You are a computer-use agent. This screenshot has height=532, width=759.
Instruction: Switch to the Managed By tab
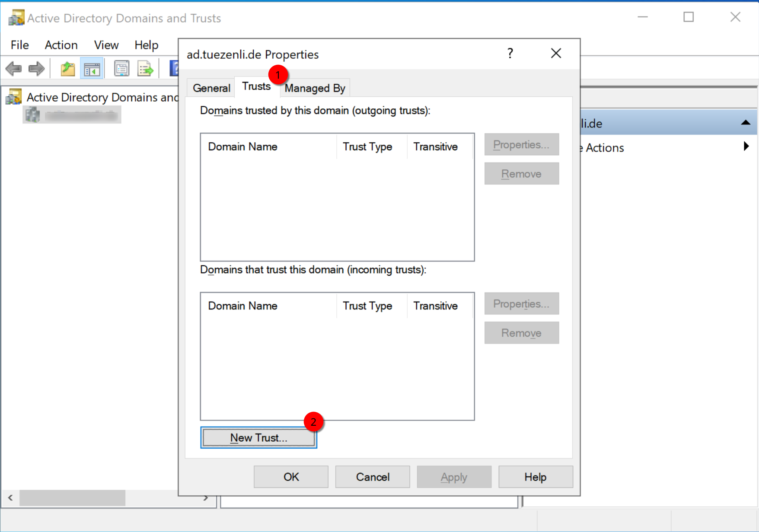(315, 88)
